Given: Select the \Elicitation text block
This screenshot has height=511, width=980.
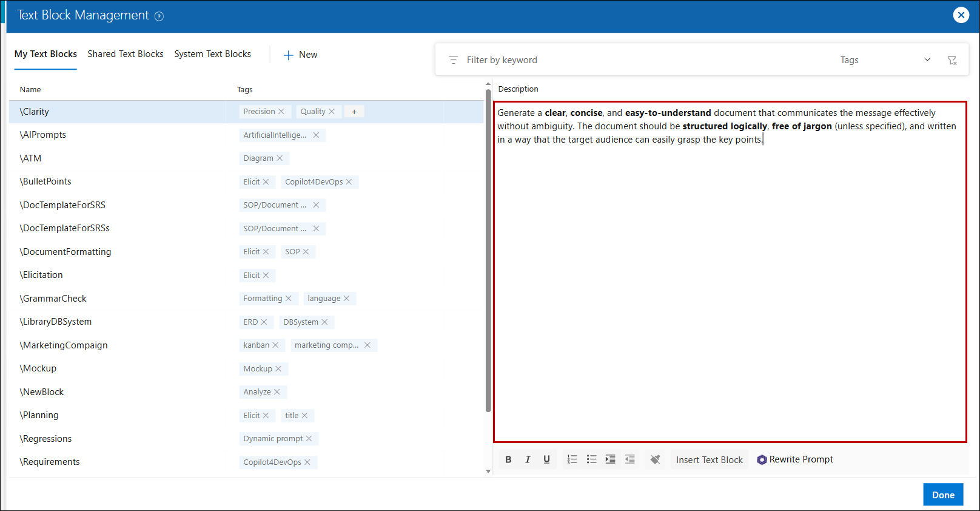Looking at the screenshot, I should click(41, 275).
